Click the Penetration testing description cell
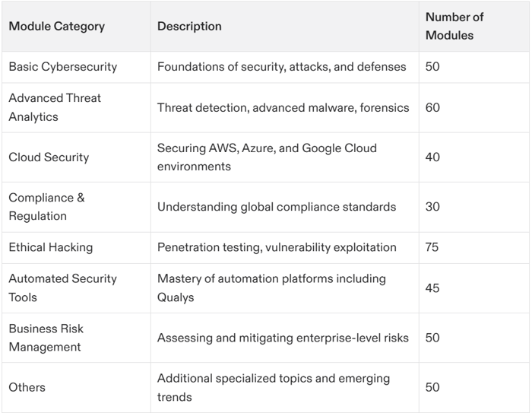The image size is (532, 413). click(x=277, y=247)
